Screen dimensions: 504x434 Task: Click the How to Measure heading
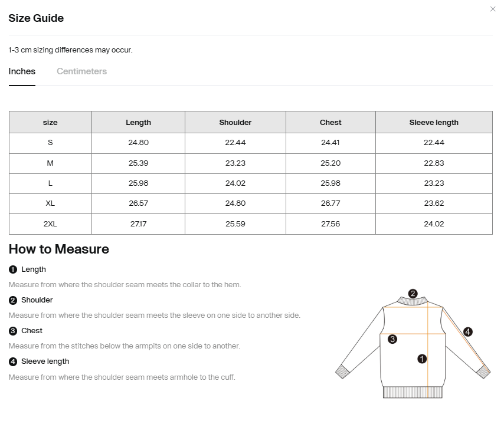pyautogui.click(x=59, y=249)
